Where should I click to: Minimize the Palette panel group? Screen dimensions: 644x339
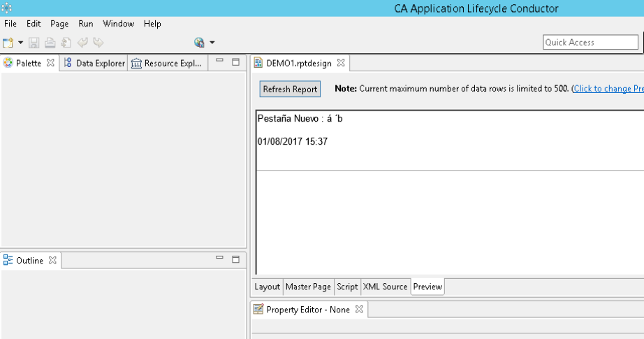tap(220, 61)
